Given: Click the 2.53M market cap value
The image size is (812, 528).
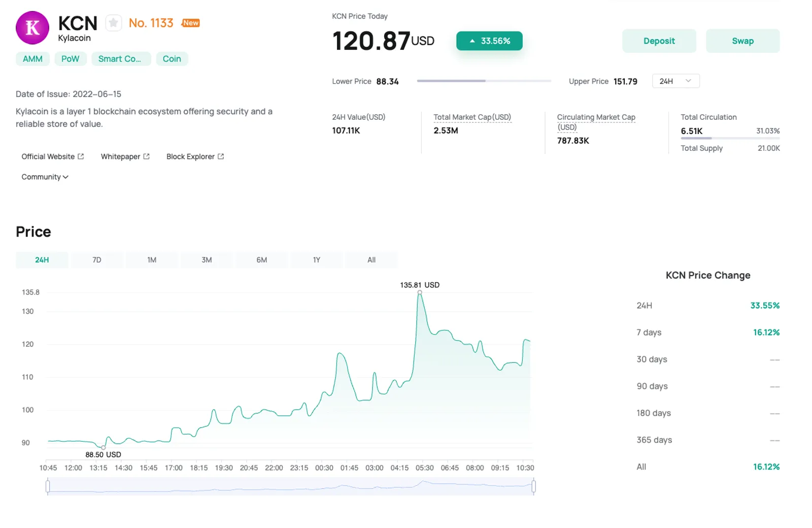Looking at the screenshot, I should click(446, 130).
